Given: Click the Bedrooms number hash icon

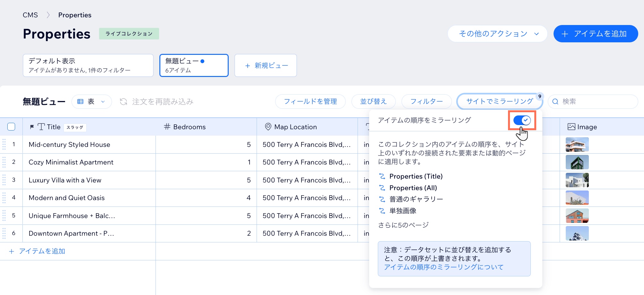Looking at the screenshot, I should (167, 127).
